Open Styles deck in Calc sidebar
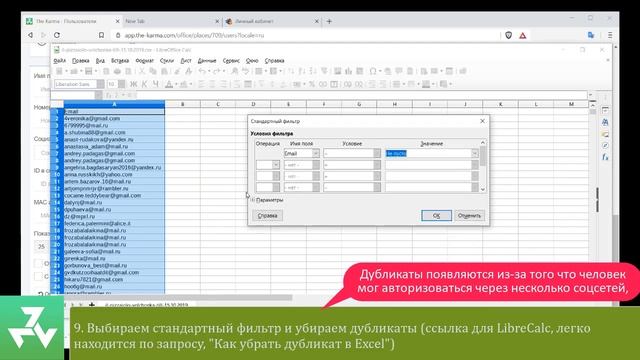This screenshot has width=640, height=360. [605, 122]
